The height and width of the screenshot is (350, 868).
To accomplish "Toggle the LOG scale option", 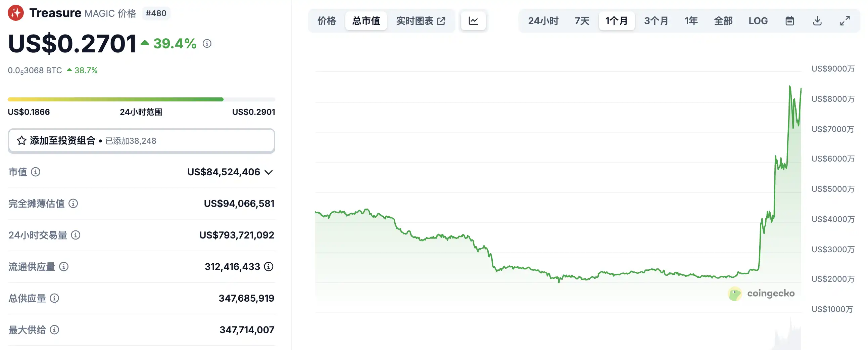I will tap(758, 21).
